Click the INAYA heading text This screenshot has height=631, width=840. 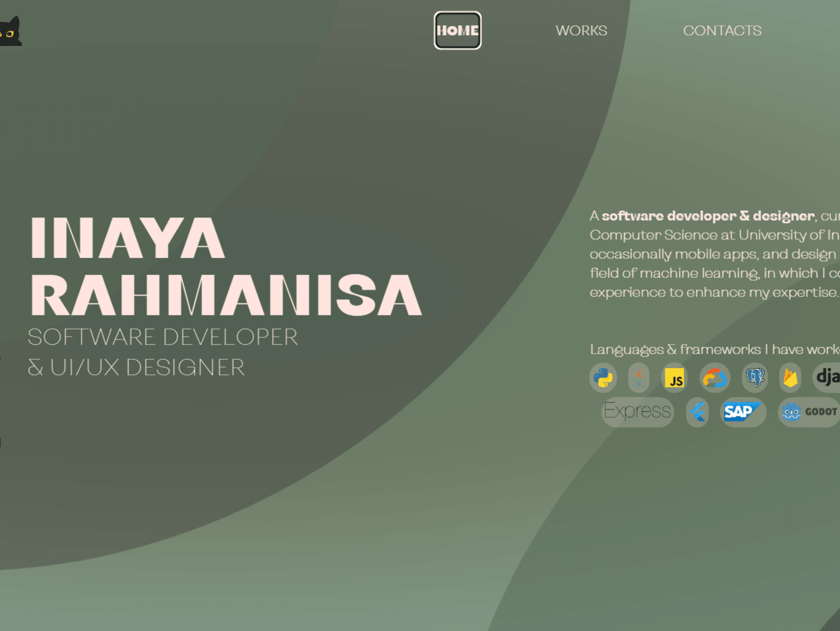[128, 238]
